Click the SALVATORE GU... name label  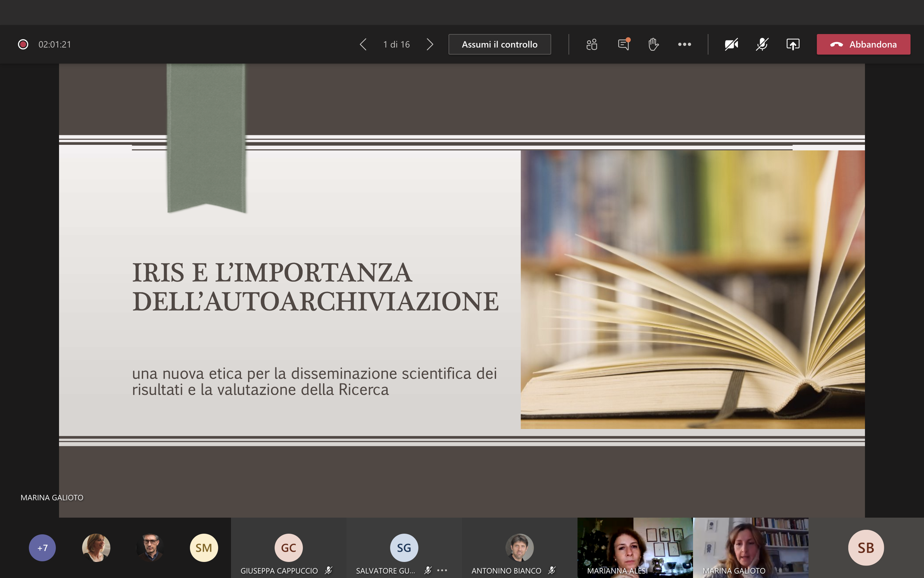point(385,570)
